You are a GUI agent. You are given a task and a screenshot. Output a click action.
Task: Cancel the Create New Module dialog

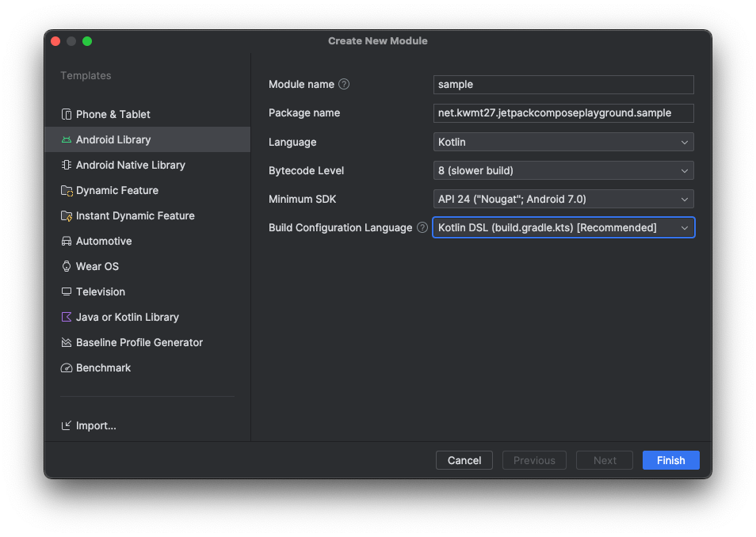pos(464,460)
